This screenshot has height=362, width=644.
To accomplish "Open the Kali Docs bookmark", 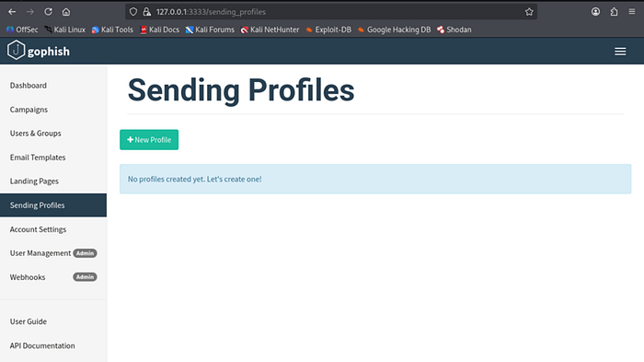I will coord(160,29).
